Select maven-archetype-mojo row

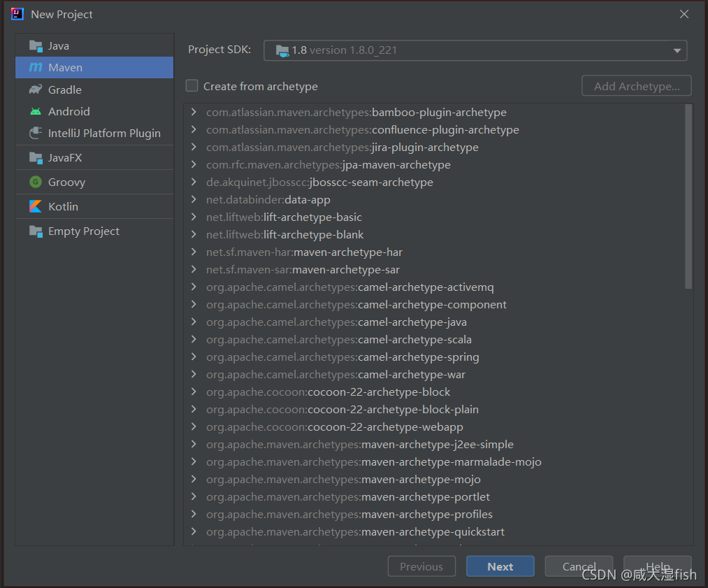(x=433, y=479)
